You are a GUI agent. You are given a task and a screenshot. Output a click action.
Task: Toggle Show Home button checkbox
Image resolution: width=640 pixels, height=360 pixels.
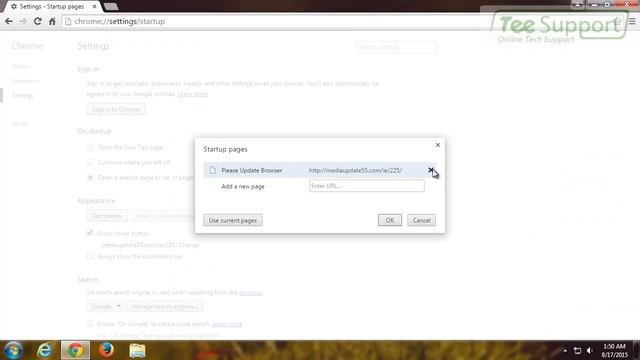point(90,233)
